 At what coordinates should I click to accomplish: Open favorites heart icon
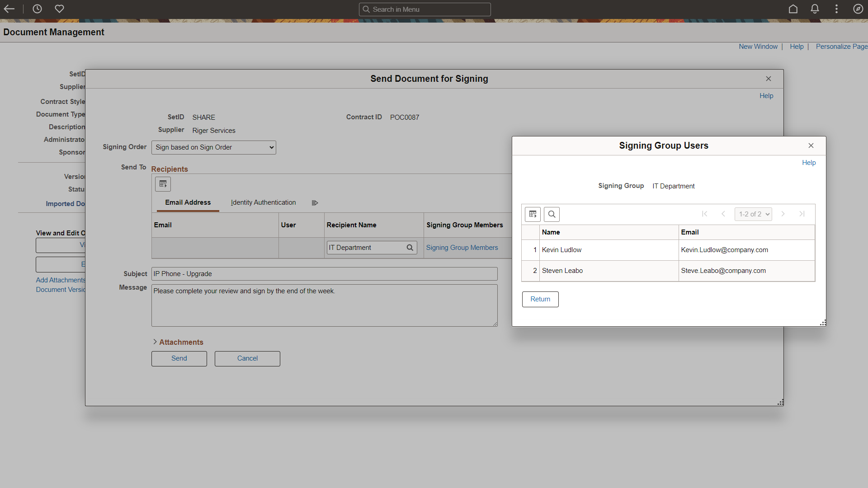point(59,9)
